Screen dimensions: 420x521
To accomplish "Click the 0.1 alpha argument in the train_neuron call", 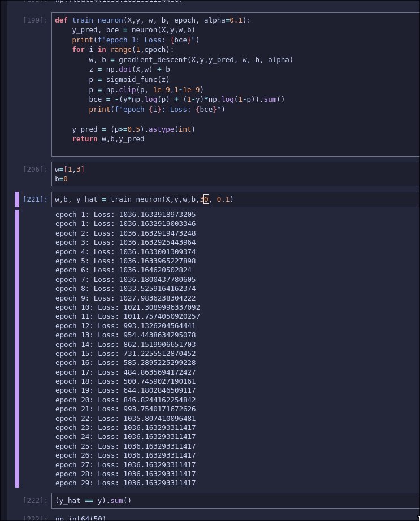I will [223, 199].
